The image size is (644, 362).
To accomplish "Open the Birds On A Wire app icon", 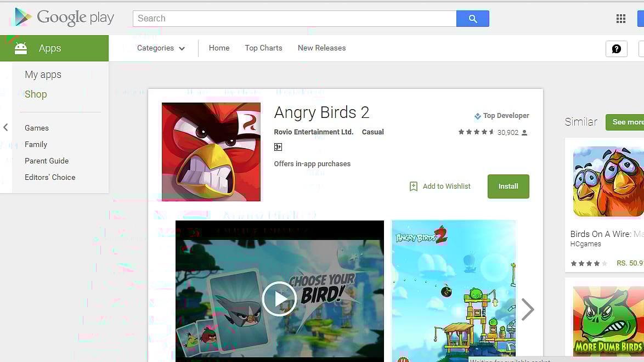I will [608, 182].
